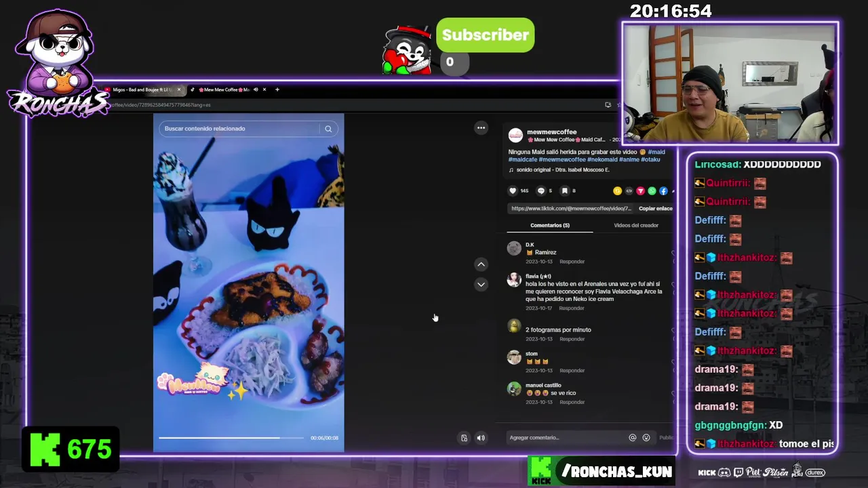Switch to Videos del creador tab

tap(636, 225)
